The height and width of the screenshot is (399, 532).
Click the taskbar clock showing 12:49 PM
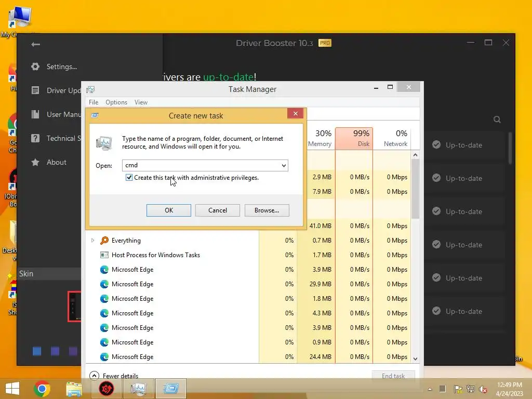[x=509, y=389]
